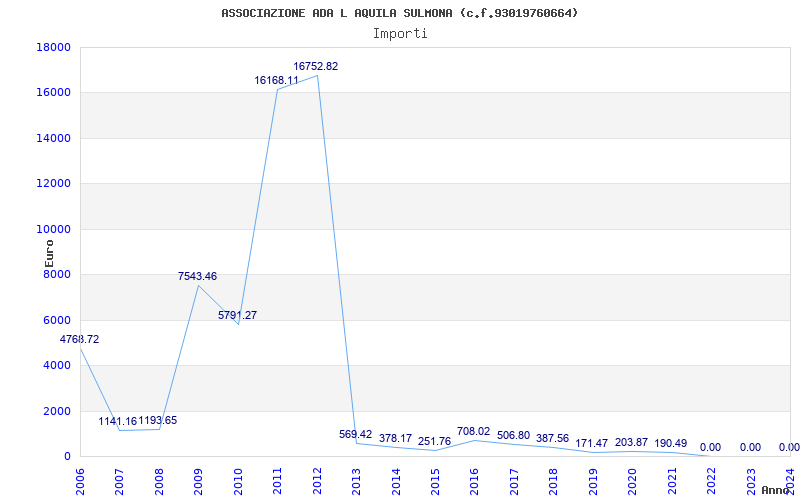Screen dimensions: 800x500
Task: Click the 10000 y-axis tick label
Action: 53,229
